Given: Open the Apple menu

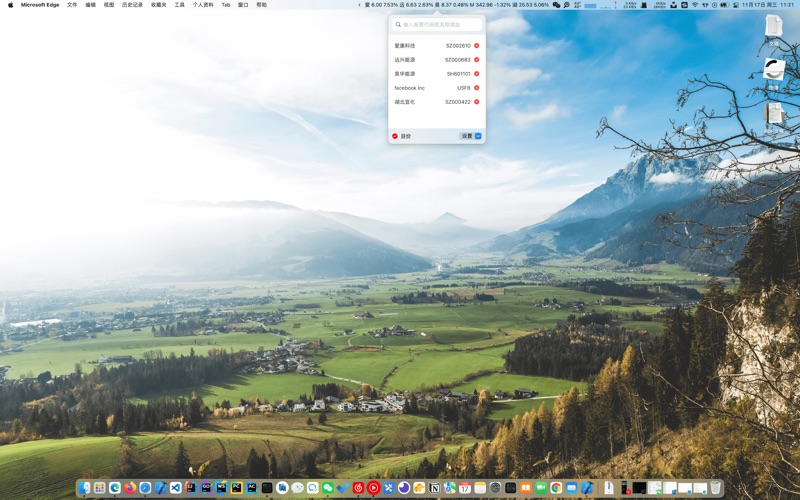Looking at the screenshot, I should point(11,5).
